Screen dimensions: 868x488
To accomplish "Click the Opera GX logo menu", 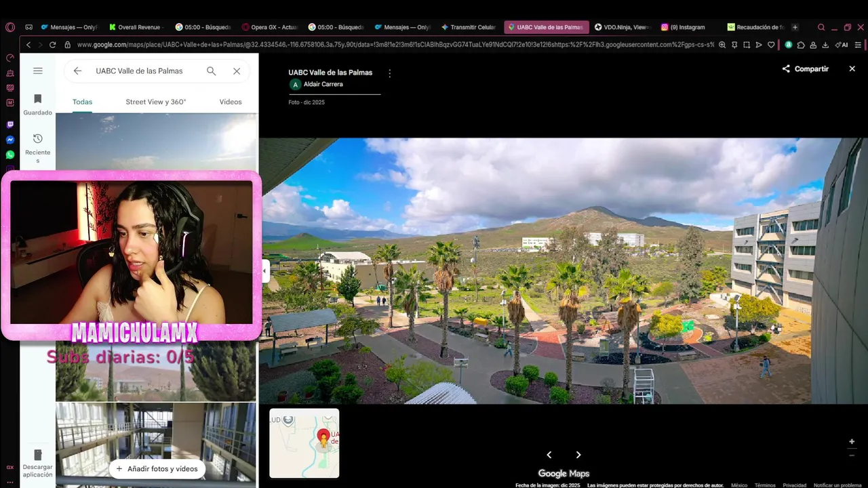I will [x=10, y=27].
